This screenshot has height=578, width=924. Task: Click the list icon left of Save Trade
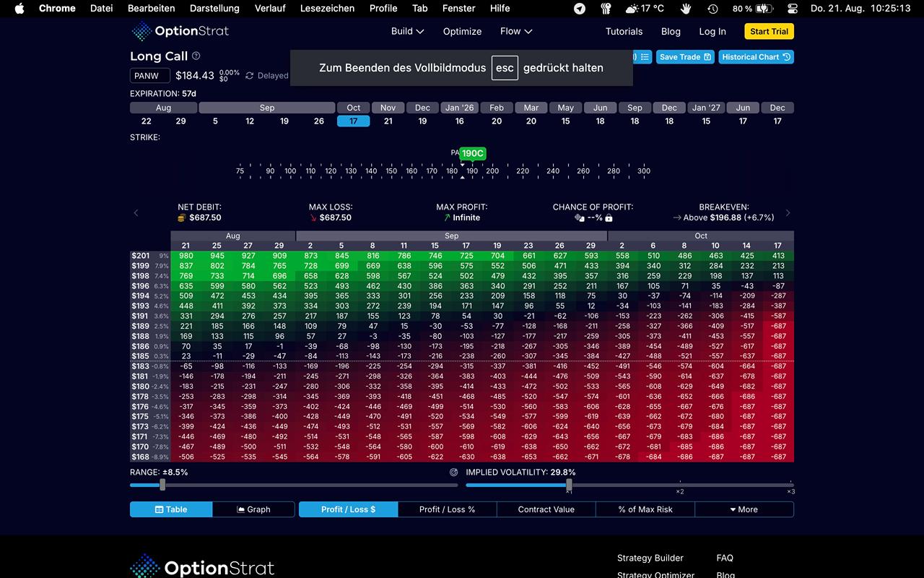[x=645, y=57]
